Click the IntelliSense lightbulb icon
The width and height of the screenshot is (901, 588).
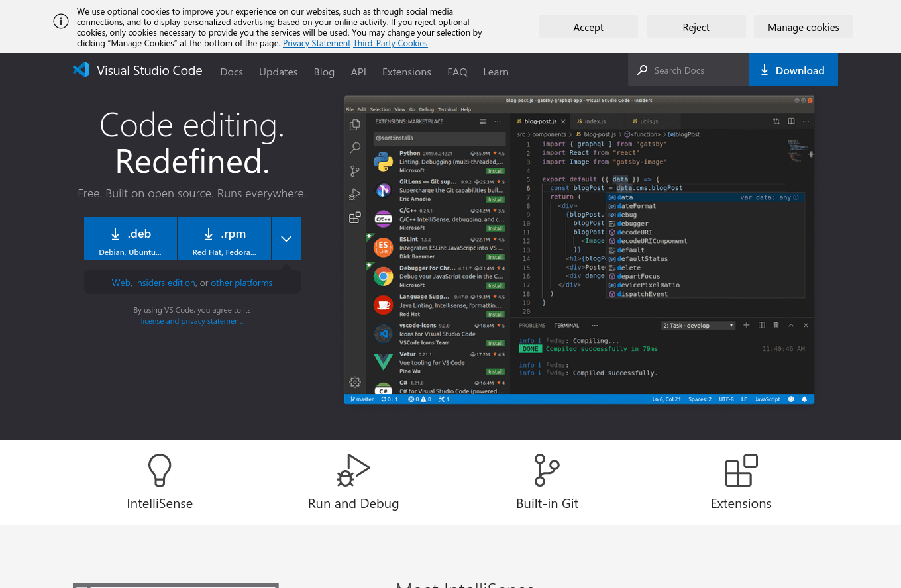pyautogui.click(x=160, y=470)
